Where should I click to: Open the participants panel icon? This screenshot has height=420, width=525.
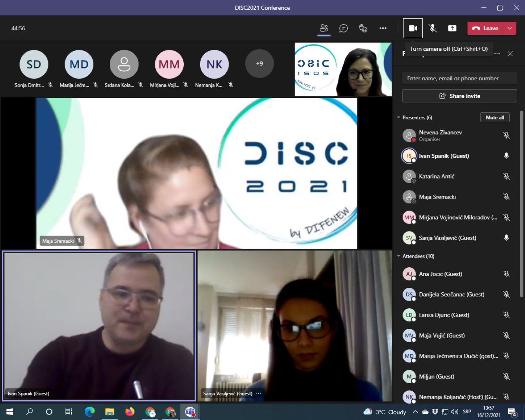tap(324, 28)
